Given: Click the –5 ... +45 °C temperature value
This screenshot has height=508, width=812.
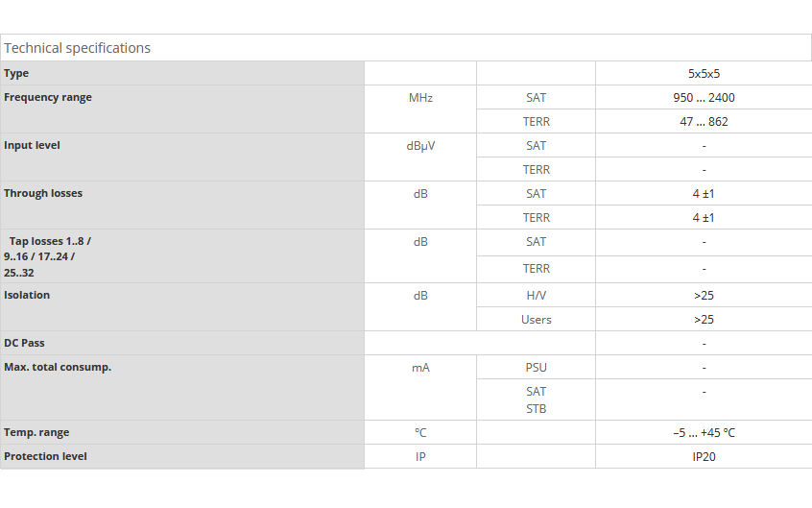Looking at the screenshot, I should pos(704,433).
